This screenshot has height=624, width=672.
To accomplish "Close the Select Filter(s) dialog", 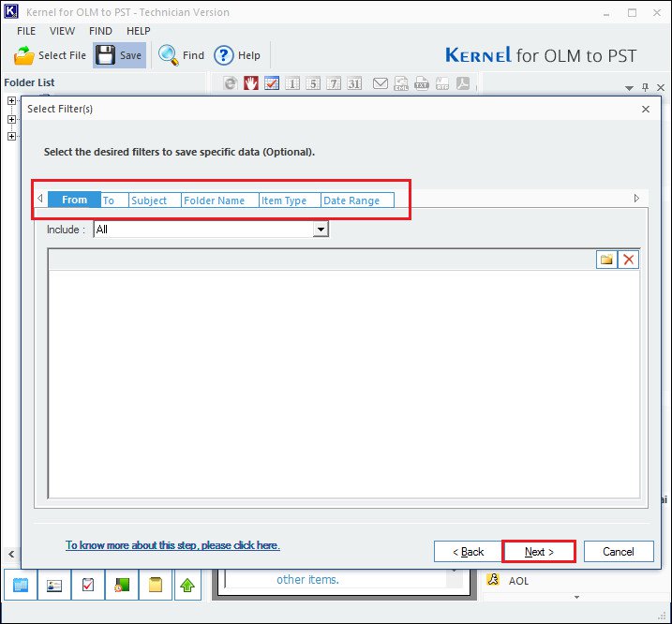I will [646, 110].
